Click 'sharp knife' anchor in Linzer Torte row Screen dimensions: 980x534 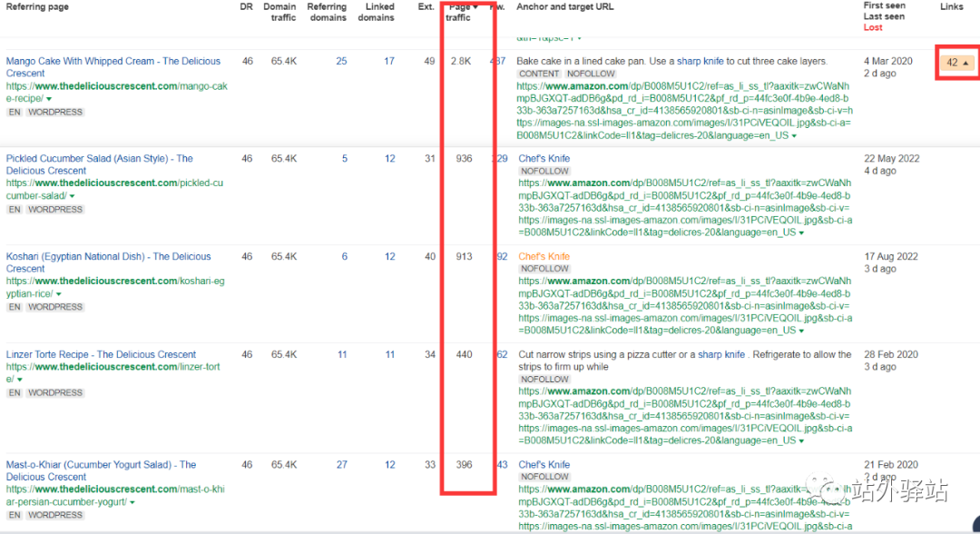click(721, 355)
